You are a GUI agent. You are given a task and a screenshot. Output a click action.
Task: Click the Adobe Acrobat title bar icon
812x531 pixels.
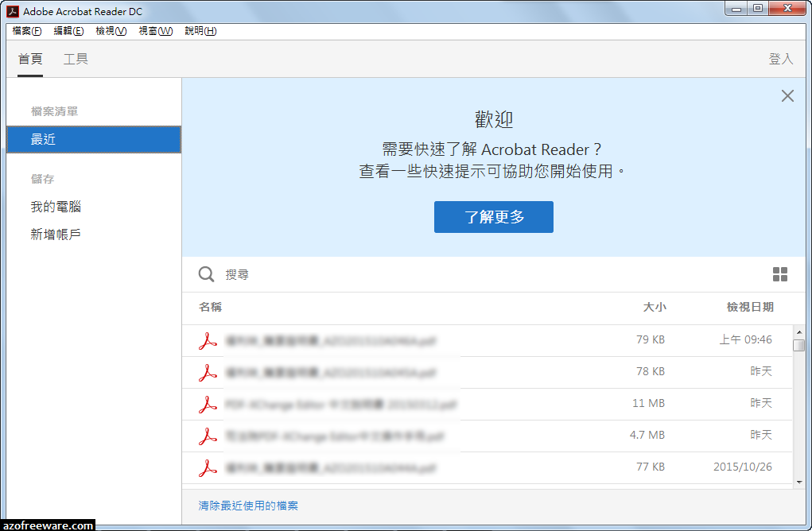[13, 11]
